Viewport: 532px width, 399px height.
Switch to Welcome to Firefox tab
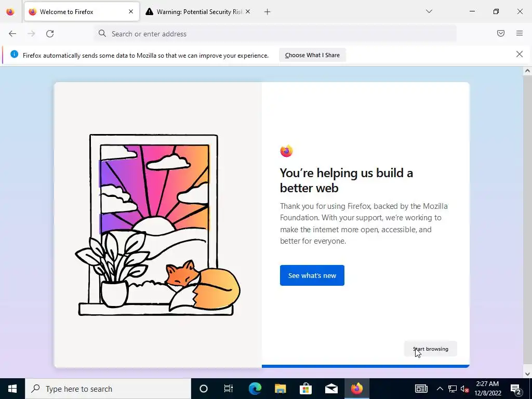pyautogui.click(x=82, y=11)
